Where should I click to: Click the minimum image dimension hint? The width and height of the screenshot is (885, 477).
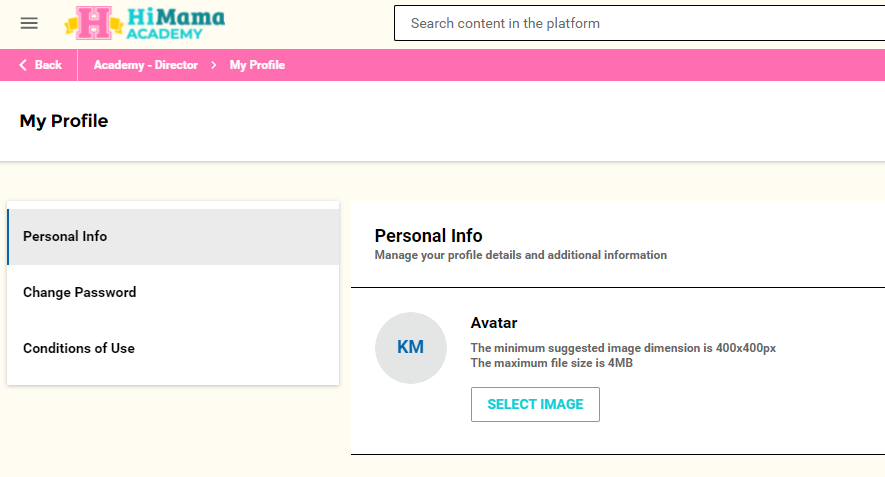point(623,348)
